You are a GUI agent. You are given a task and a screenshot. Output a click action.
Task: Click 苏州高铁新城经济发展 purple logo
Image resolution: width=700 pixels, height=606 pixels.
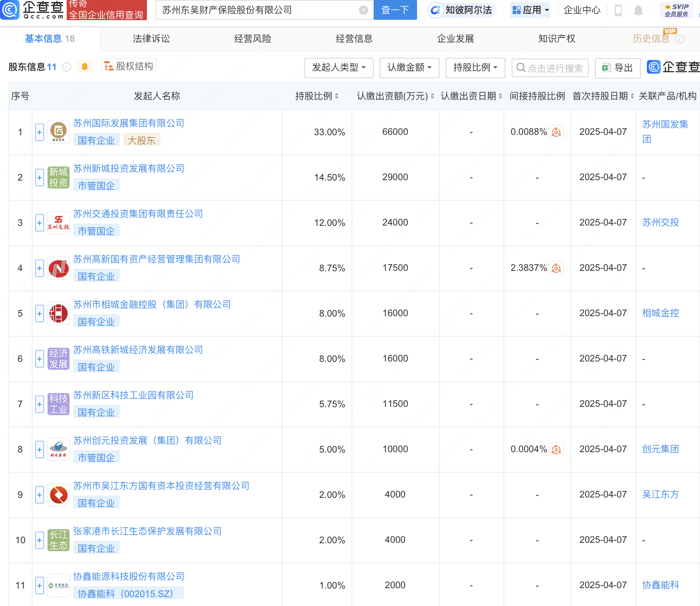59,359
